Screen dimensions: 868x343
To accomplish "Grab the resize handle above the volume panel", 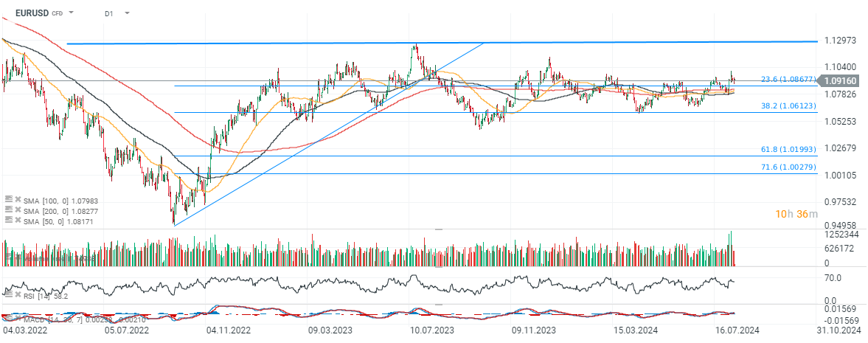I will pyautogui.click(x=439, y=229).
